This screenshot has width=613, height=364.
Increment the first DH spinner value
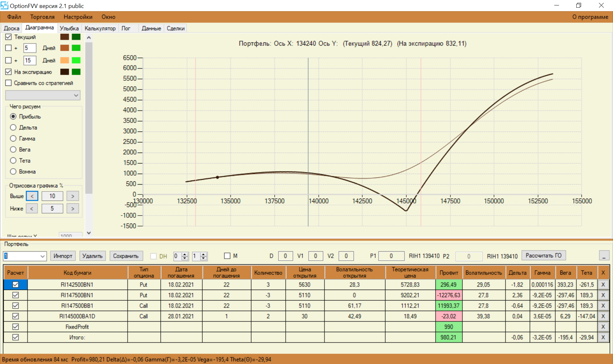tap(185, 254)
